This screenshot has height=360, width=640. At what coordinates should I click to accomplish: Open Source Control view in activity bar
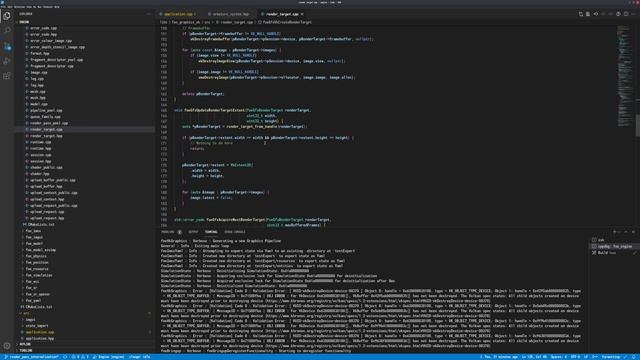point(7,46)
